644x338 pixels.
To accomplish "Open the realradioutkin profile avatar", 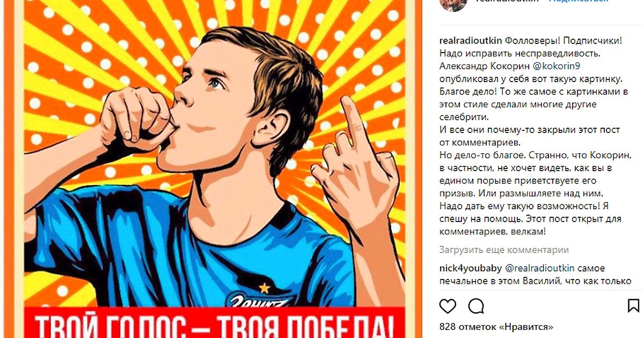I will [x=453, y=4].
